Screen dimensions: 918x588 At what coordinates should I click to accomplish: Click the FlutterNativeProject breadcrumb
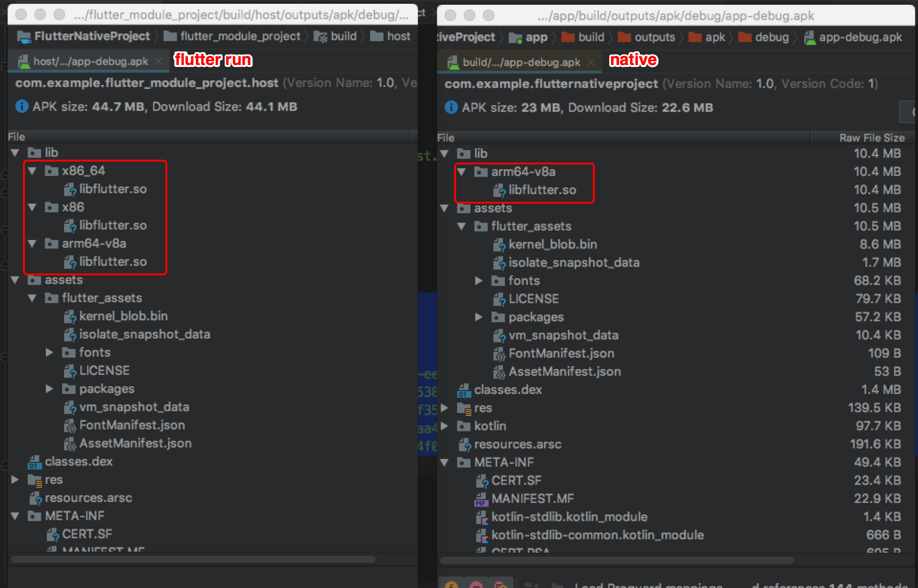pos(91,36)
